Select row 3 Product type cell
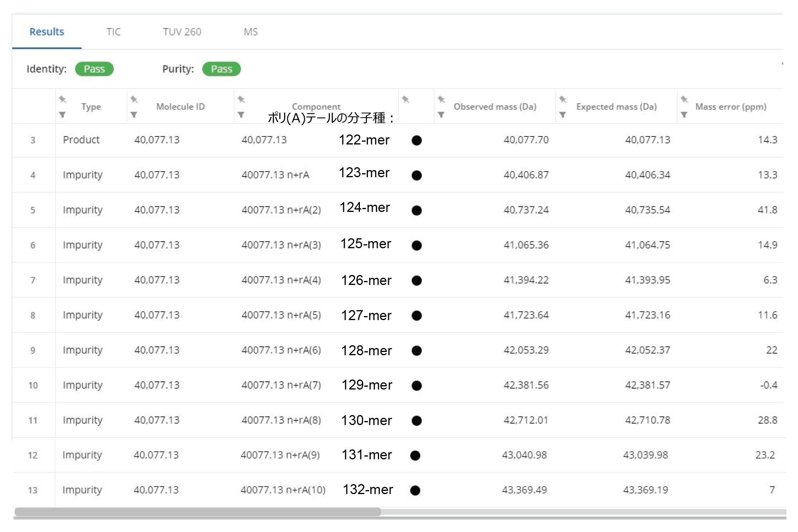798x532 pixels. tap(81, 140)
